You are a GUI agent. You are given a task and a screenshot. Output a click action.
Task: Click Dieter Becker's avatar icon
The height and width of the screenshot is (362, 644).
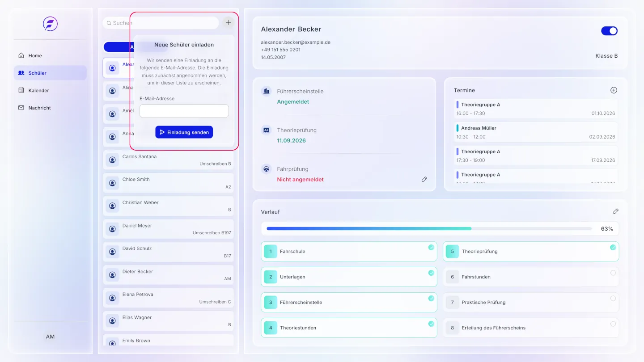coord(112,275)
